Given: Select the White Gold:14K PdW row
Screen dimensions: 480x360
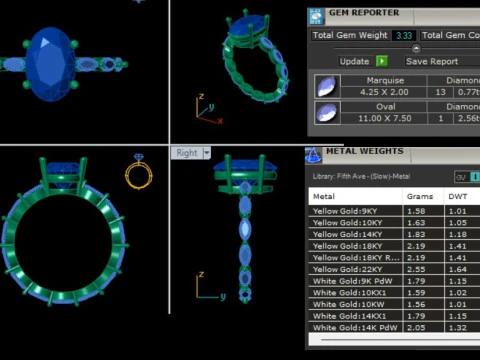Looking at the screenshot, I should pyautogui.click(x=394, y=327).
